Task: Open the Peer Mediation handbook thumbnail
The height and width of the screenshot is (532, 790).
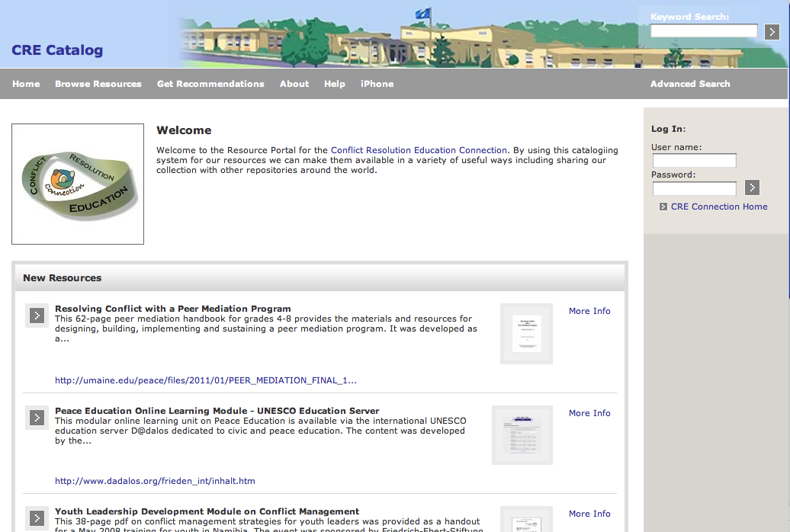Action: pyautogui.click(x=526, y=334)
